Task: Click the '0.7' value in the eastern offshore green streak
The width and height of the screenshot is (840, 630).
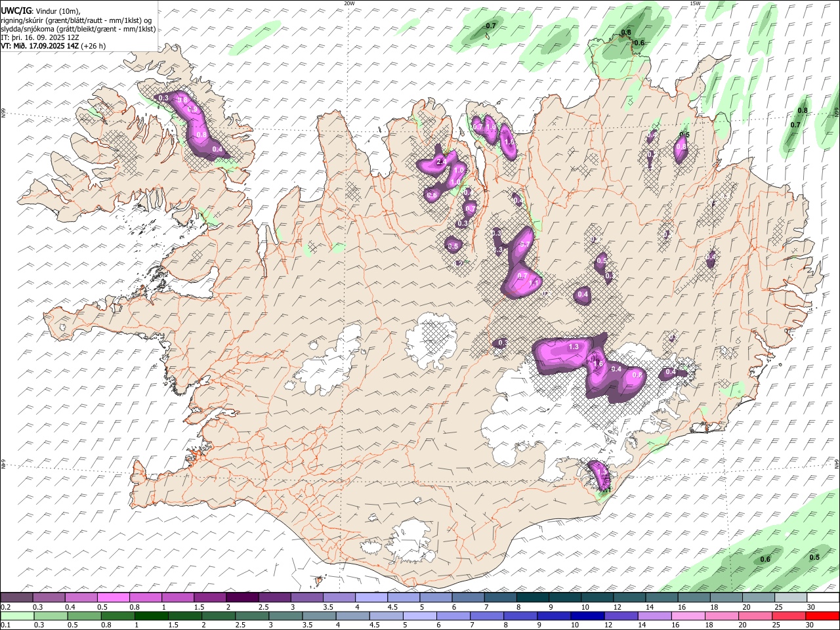Action: pos(795,125)
